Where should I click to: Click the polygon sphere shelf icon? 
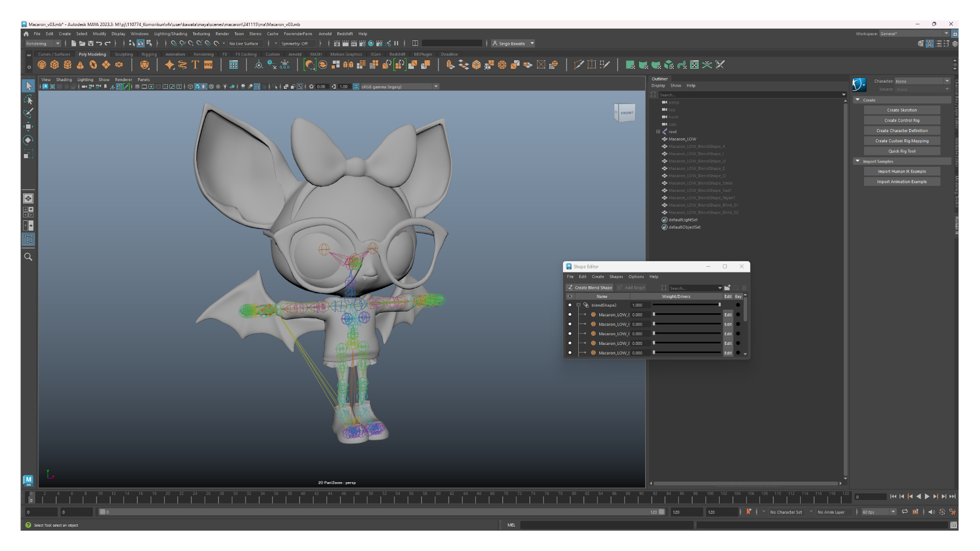[x=42, y=65]
